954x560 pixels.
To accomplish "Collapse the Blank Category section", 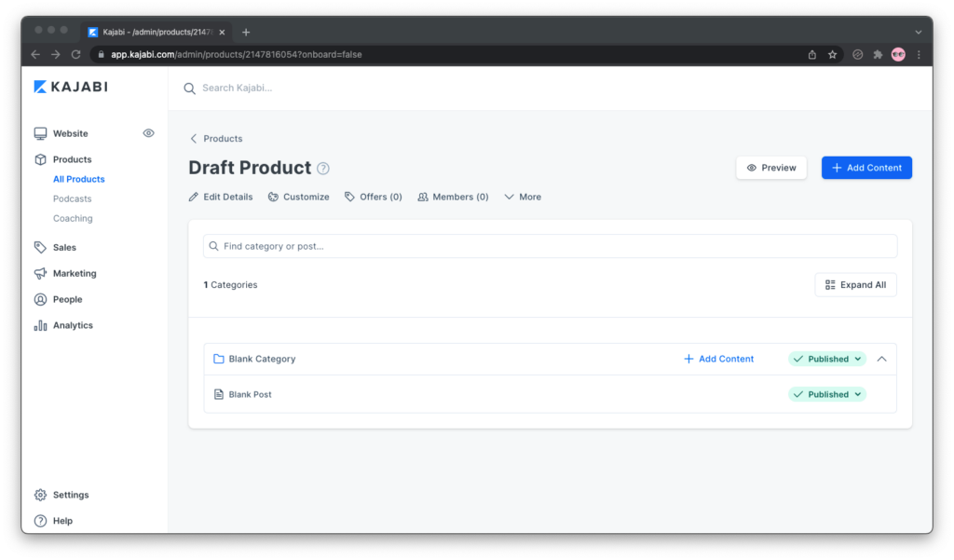I will click(881, 359).
